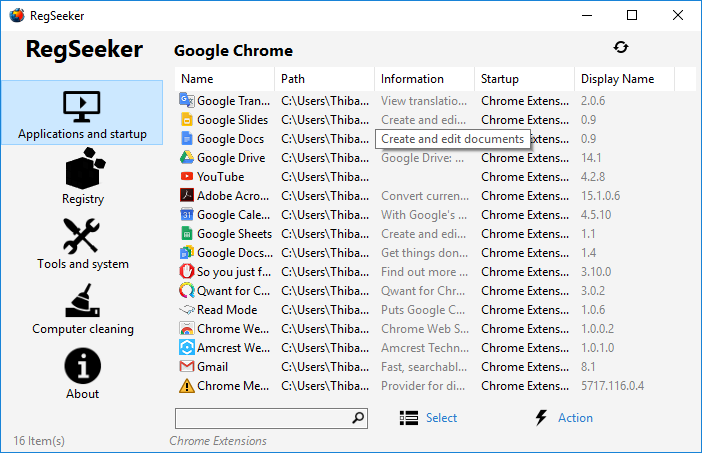Select the 'Read Mode' row name
Viewport: 702px width, 453px height.
pos(227,310)
